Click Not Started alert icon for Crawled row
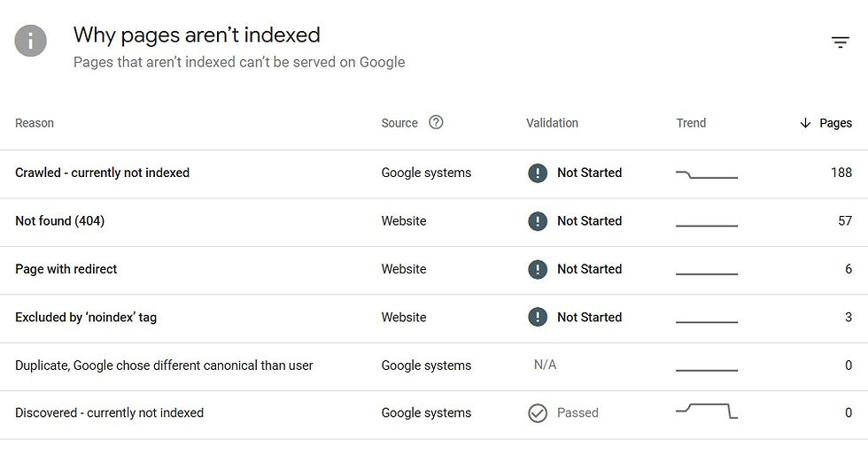 pyautogui.click(x=538, y=173)
